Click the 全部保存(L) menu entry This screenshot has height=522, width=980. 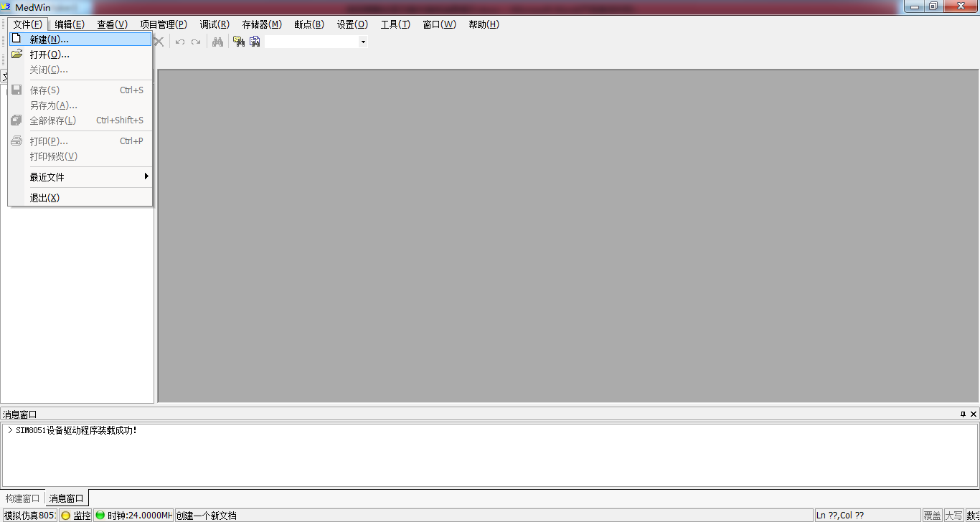point(80,120)
